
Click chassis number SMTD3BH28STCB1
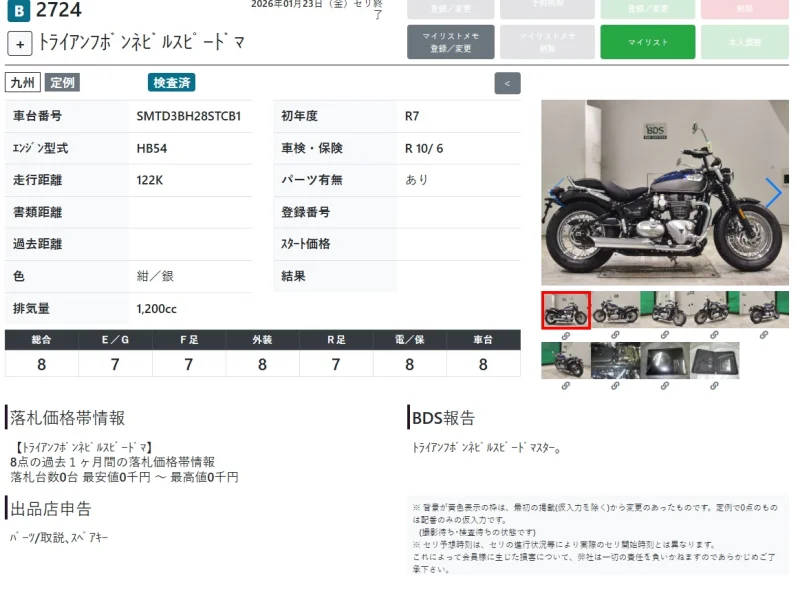[188, 116]
